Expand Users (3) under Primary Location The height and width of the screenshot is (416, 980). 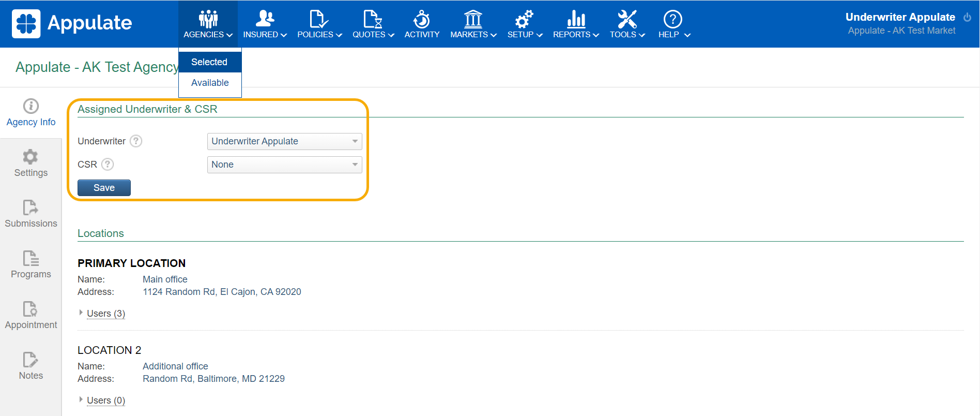click(105, 314)
